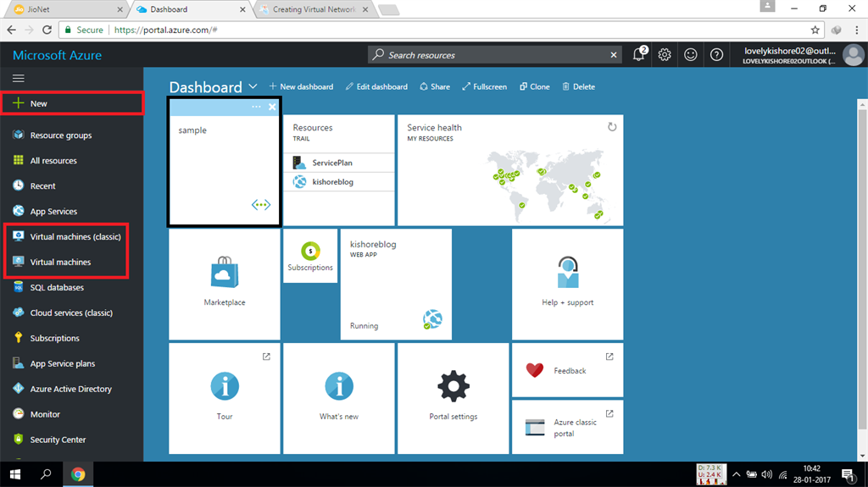
Task: Open notifications bell
Action: (639, 54)
